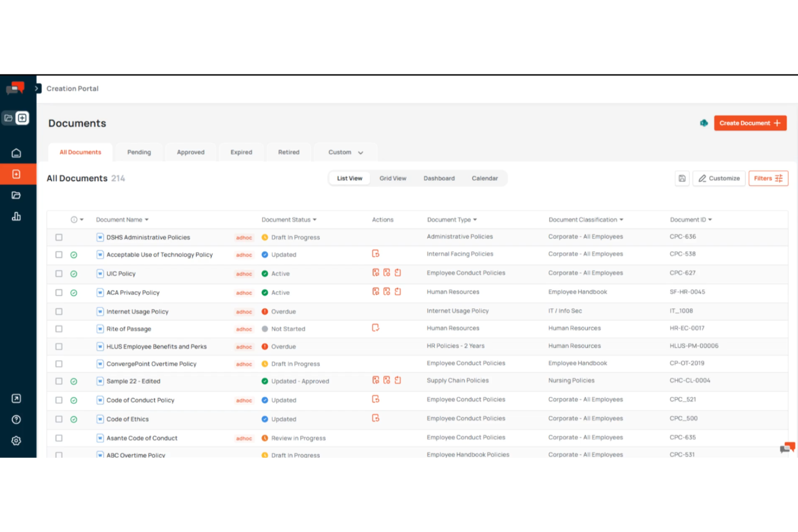Open the comment action icon on ACA Privacy Policy
798x532 pixels.
pyautogui.click(x=376, y=292)
